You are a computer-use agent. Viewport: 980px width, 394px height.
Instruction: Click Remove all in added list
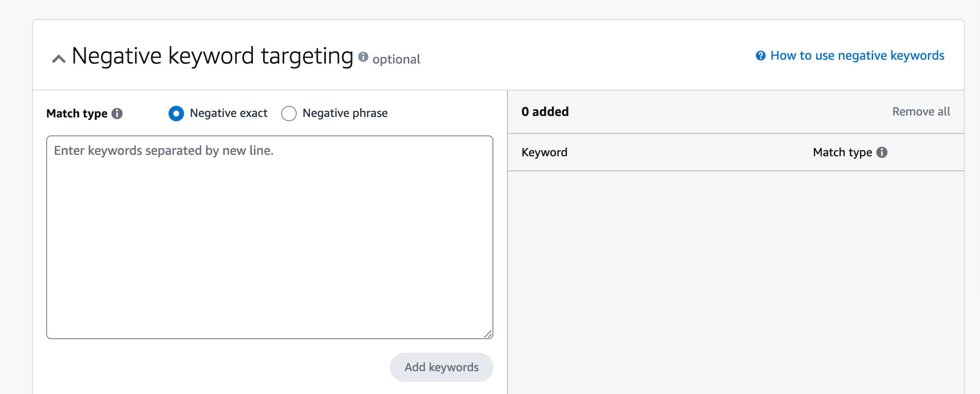921,112
